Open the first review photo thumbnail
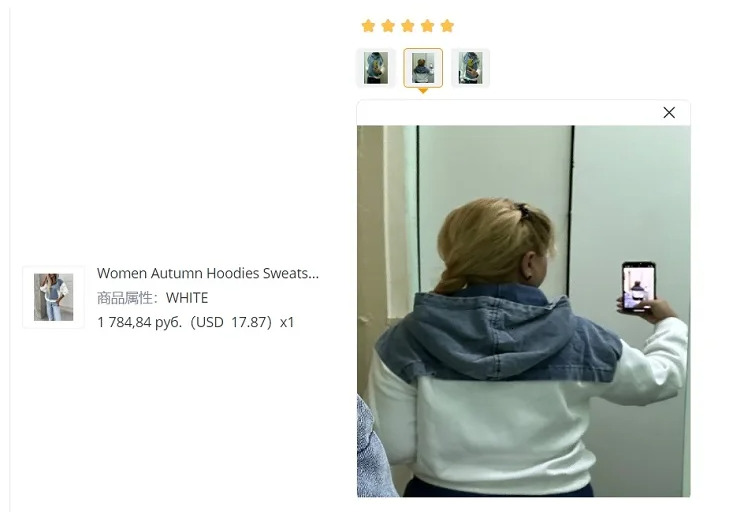This screenshot has height=512, width=744. point(376,68)
